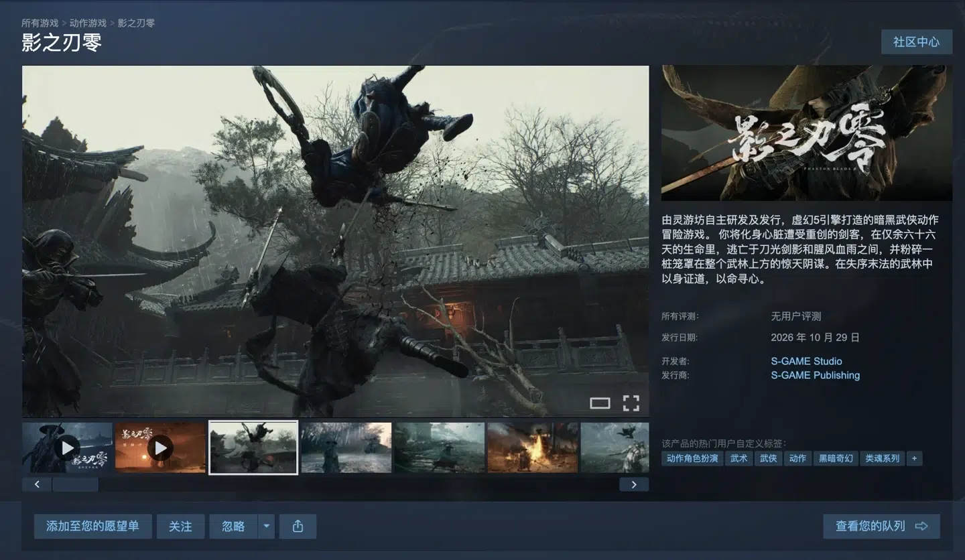Click 添加至您的愿望单 button
Screen dimensions: 965x560
pyautogui.click(x=92, y=527)
